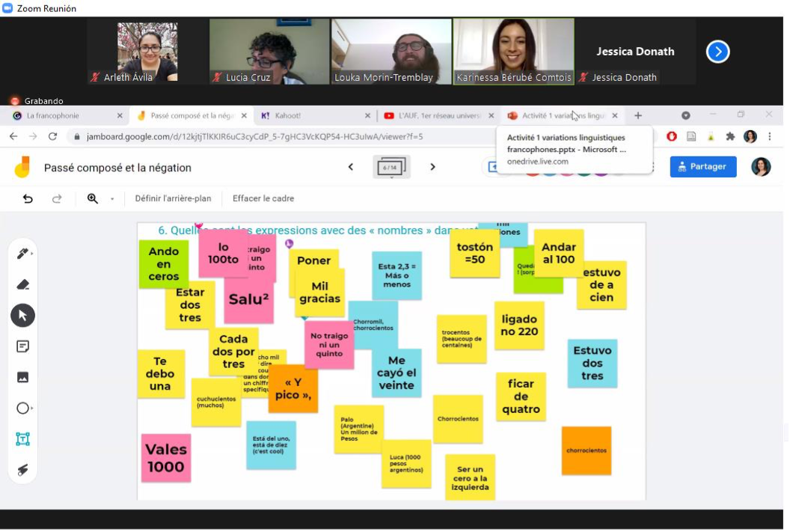Undo the last Jamboard action
Viewport: 790px width, 532px height.
coord(28,199)
